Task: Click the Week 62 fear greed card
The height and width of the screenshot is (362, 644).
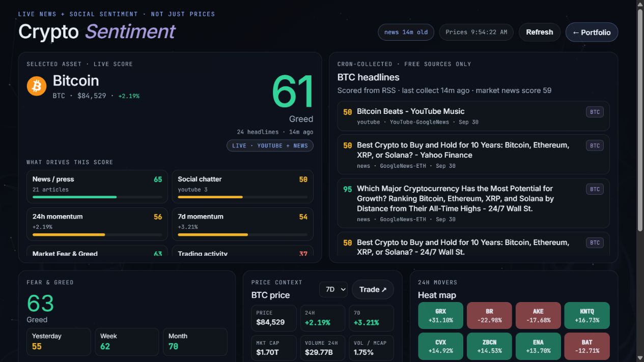Action: click(x=127, y=341)
